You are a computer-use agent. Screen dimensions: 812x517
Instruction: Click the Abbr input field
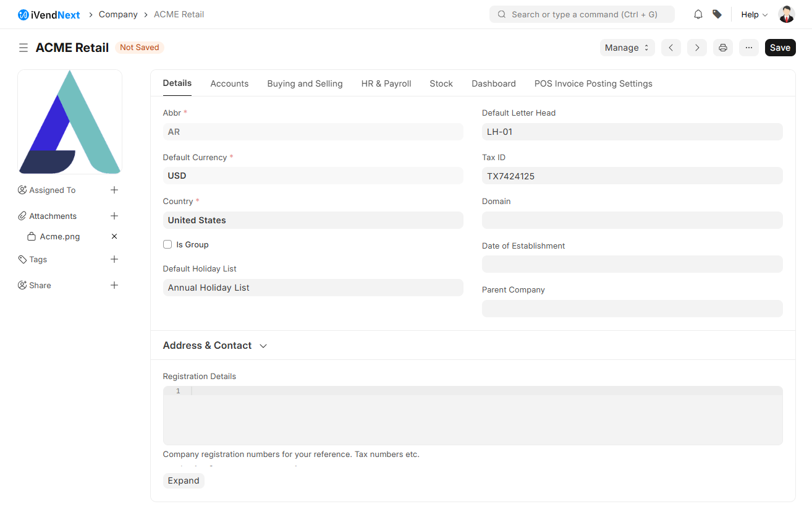(x=313, y=132)
